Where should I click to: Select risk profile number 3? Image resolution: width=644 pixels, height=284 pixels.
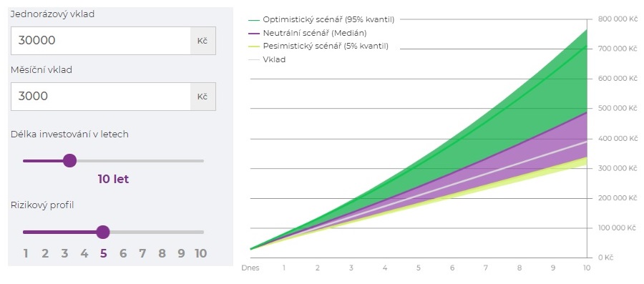pos(64,254)
